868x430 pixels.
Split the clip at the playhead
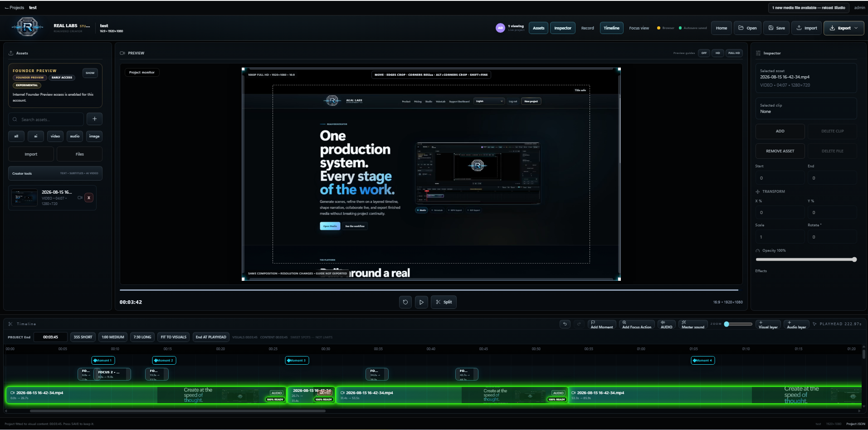pyautogui.click(x=444, y=302)
